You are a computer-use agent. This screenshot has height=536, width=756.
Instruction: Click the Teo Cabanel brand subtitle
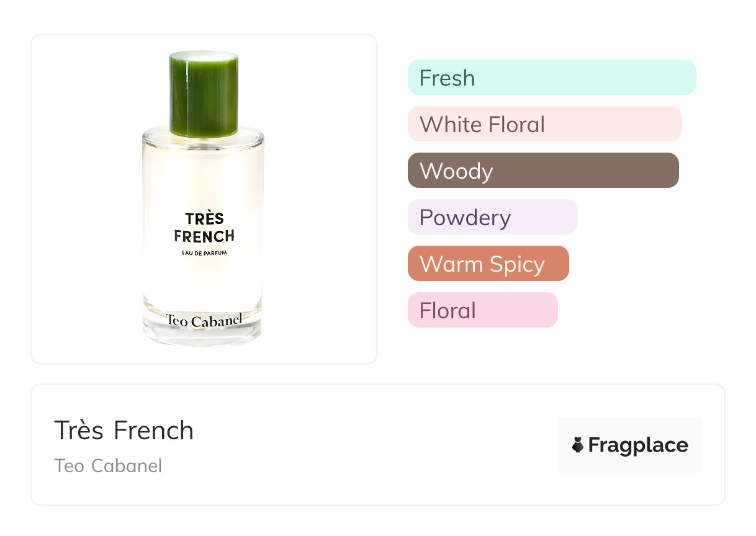(108, 465)
